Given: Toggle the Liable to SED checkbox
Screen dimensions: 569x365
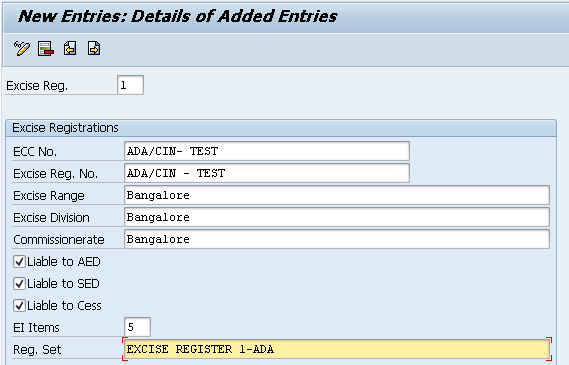Looking at the screenshot, I should point(19,284).
